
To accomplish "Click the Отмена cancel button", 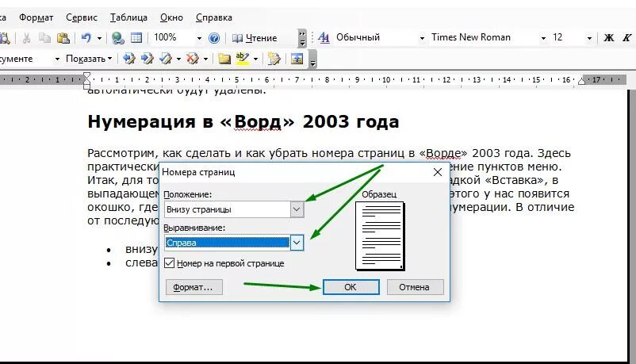I will [x=415, y=287].
